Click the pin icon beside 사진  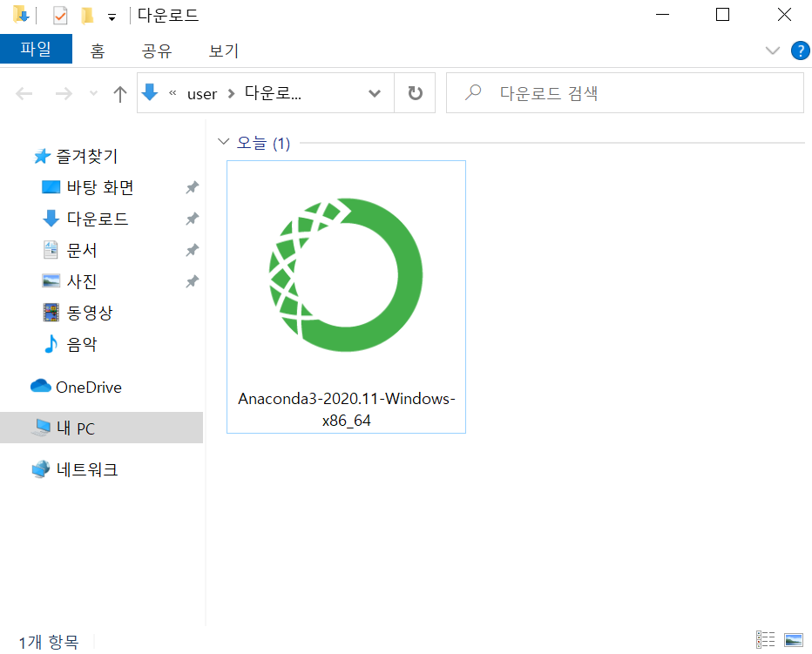pyautogui.click(x=193, y=281)
